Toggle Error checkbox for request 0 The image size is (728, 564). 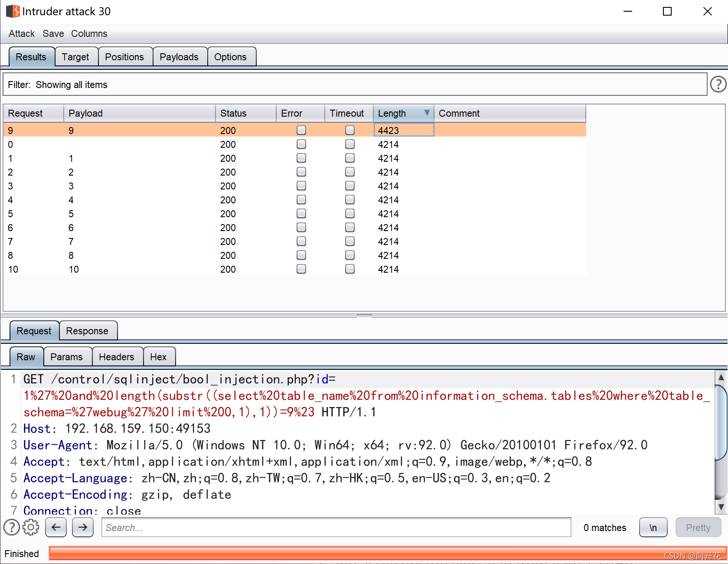pyautogui.click(x=301, y=144)
